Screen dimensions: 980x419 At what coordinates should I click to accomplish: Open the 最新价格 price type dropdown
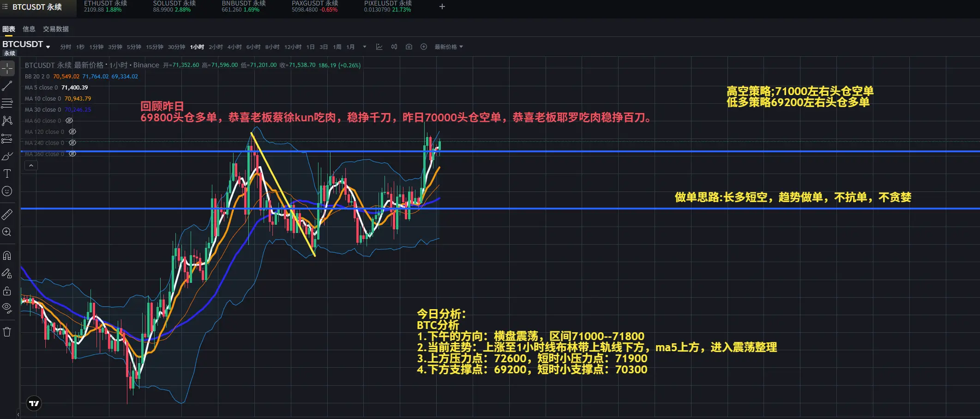click(x=449, y=47)
